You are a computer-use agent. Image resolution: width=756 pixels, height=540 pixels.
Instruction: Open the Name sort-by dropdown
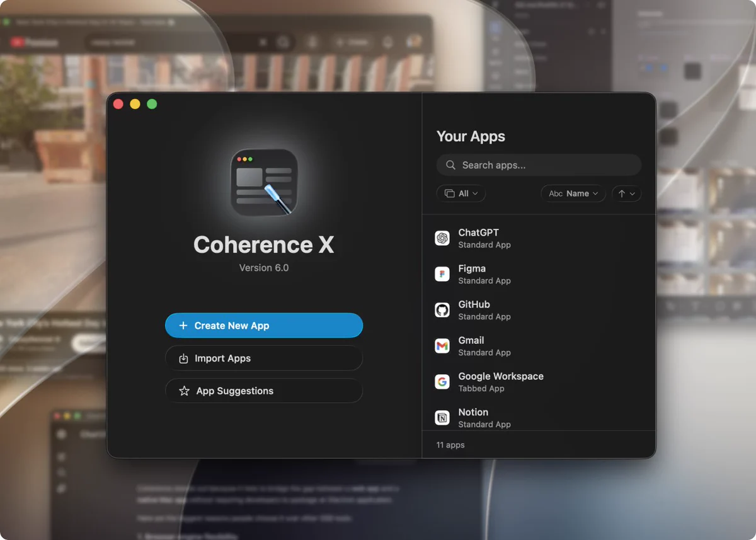[x=573, y=193]
